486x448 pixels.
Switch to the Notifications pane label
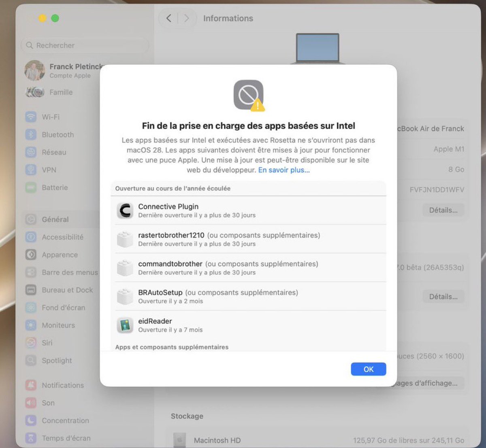(63, 385)
